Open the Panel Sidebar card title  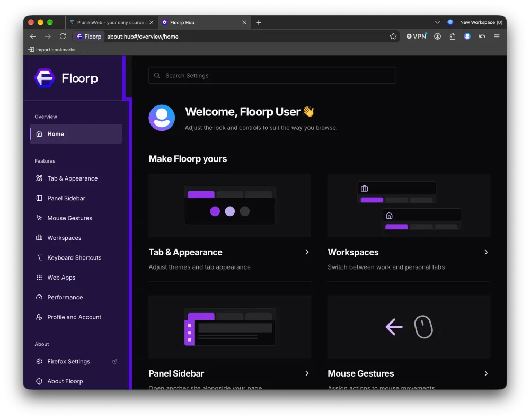(176, 373)
